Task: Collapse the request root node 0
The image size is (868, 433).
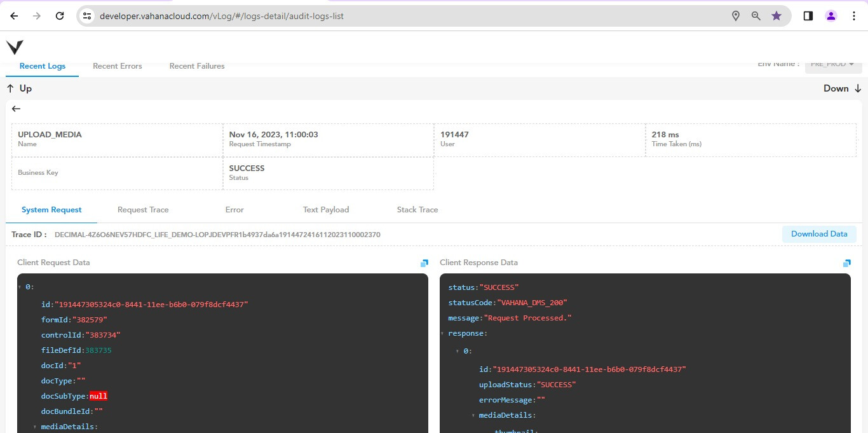Action: [x=20, y=287]
